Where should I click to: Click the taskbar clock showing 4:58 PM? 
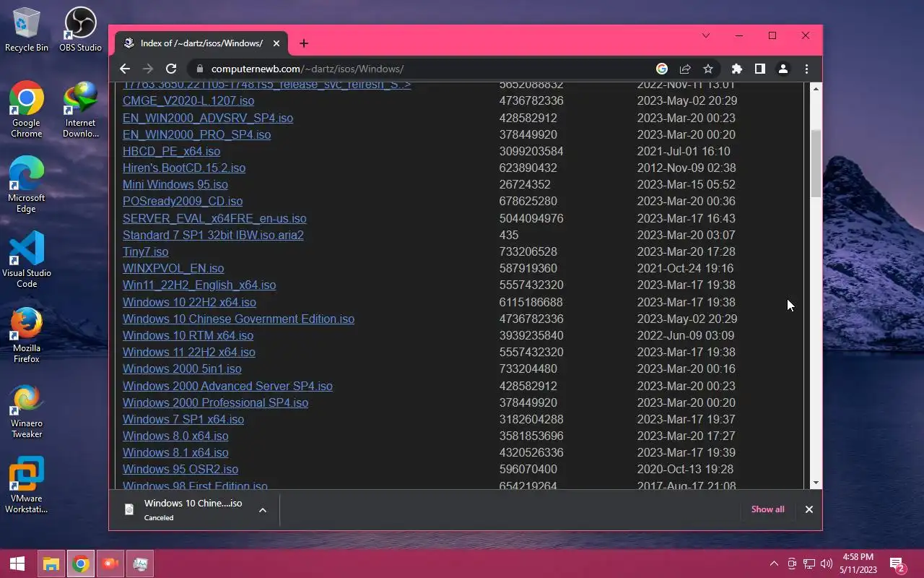[x=858, y=564]
